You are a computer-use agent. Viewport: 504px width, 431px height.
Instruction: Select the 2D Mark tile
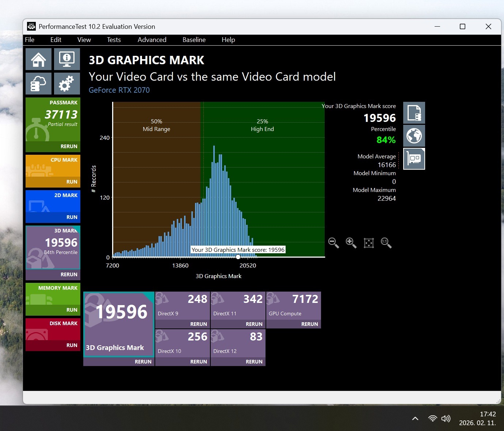click(x=53, y=201)
